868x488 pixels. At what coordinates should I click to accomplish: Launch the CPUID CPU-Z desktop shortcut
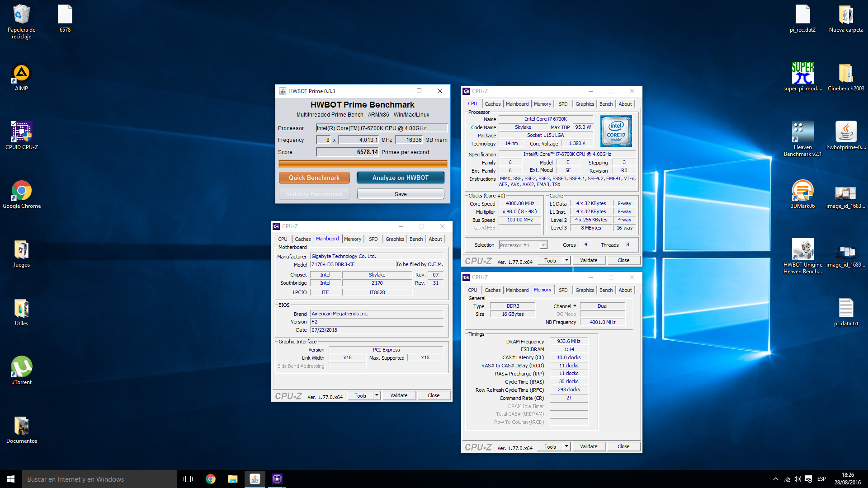pos(21,136)
